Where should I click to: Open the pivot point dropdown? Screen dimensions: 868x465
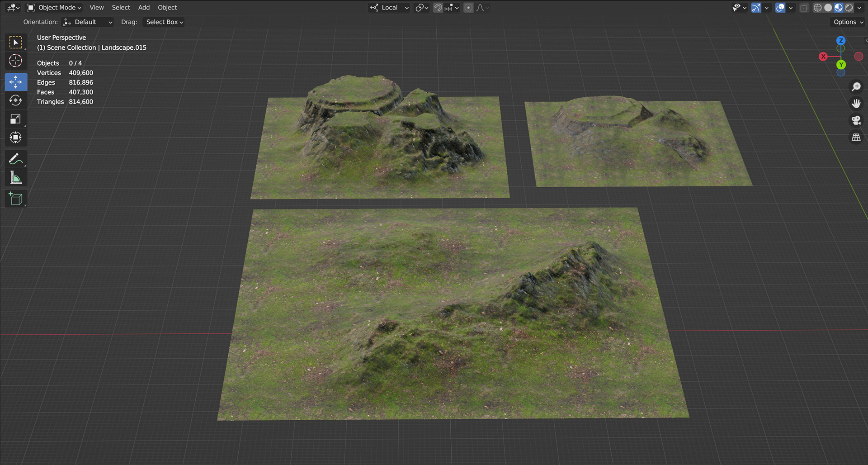422,8
